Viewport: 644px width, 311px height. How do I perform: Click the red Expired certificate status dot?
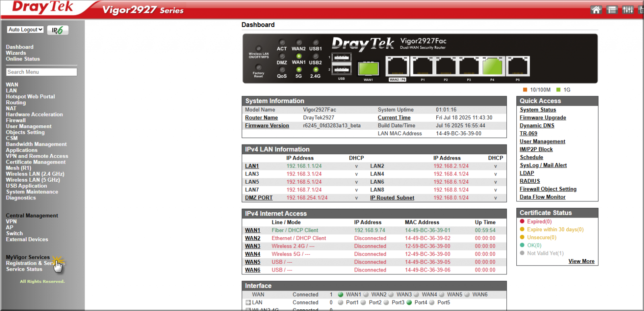522,222
